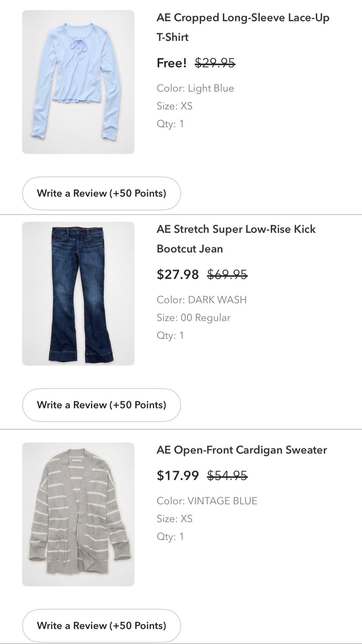362x644 pixels.
Task: Open the light blue lace-up shirt thumbnail
Action: pyautogui.click(x=78, y=82)
